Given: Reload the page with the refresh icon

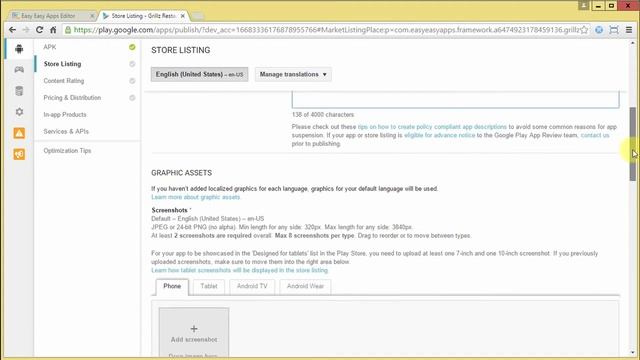Looking at the screenshot, I should coord(40,30).
